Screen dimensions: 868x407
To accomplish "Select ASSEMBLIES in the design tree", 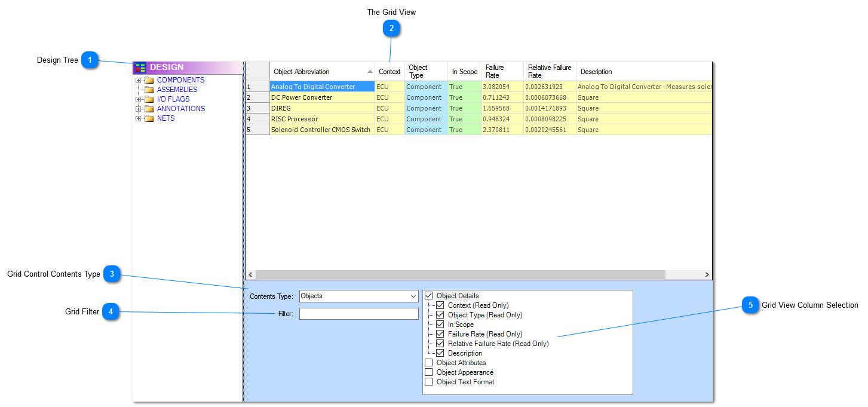I will (x=177, y=90).
